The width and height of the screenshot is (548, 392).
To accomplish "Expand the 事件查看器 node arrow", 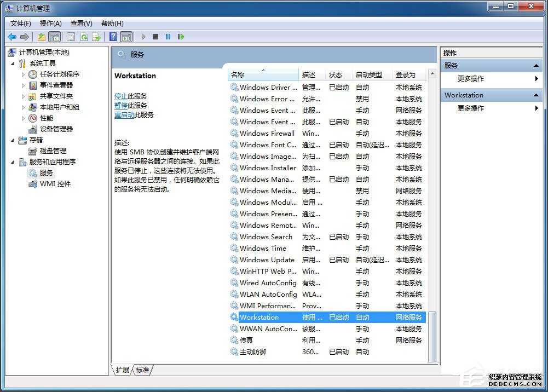I will pyautogui.click(x=23, y=85).
